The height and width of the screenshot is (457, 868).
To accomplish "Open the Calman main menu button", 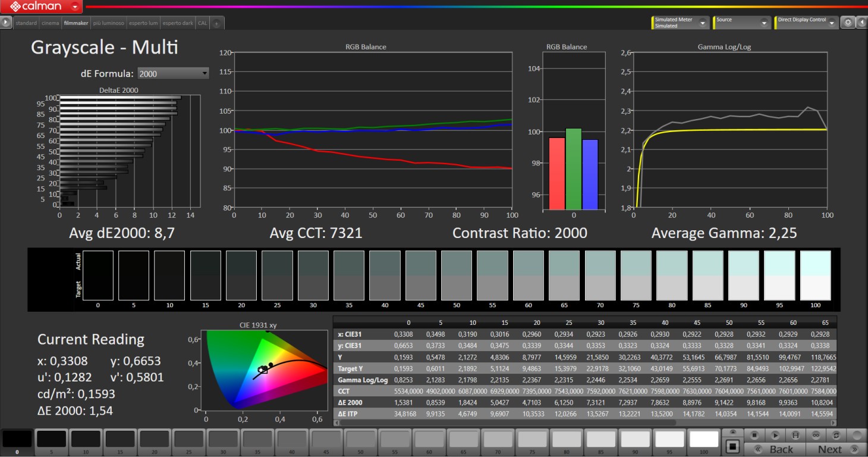I will pyautogui.click(x=41, y=7).
